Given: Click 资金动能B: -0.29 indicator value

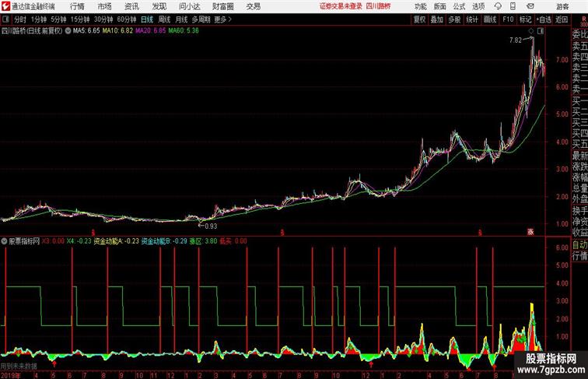Looking at the screenshot, I should click(x=164, y=241).
